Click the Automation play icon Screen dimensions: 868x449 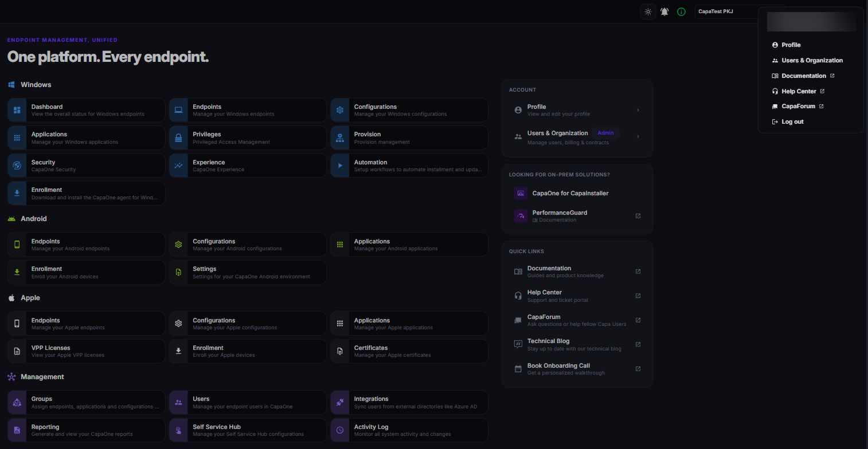pos(340,166)
